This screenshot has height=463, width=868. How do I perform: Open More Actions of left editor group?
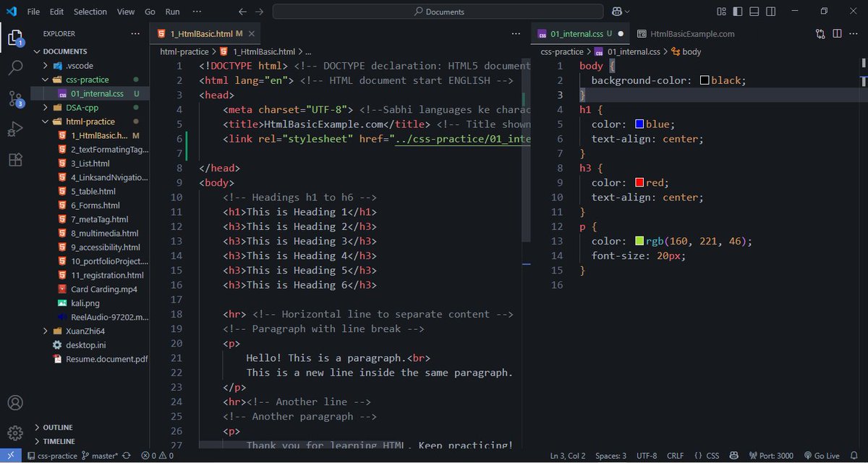point(516,33)
